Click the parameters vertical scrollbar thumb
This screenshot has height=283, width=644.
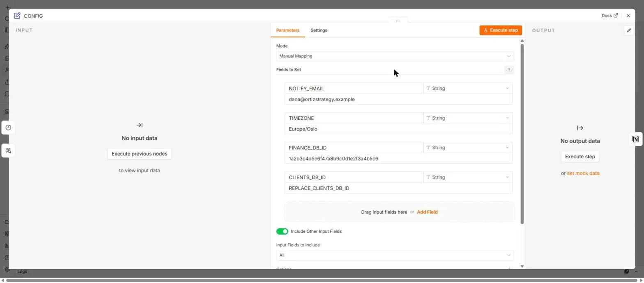tap(522, 133)
